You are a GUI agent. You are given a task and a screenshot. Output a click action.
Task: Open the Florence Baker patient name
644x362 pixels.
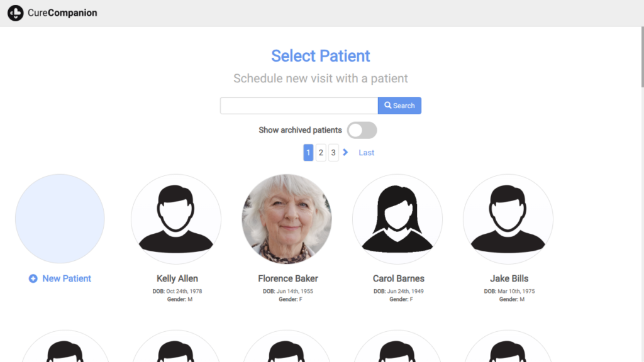288,278
